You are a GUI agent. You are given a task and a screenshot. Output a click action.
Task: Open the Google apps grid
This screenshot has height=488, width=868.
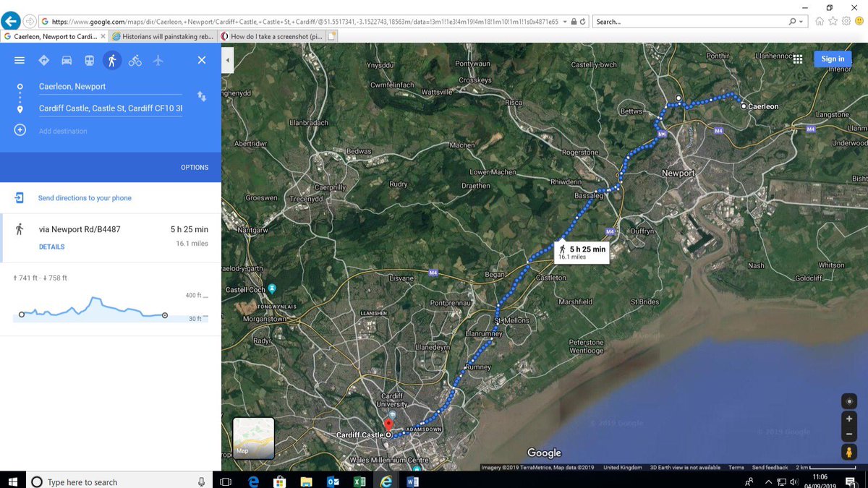point(798,59)
